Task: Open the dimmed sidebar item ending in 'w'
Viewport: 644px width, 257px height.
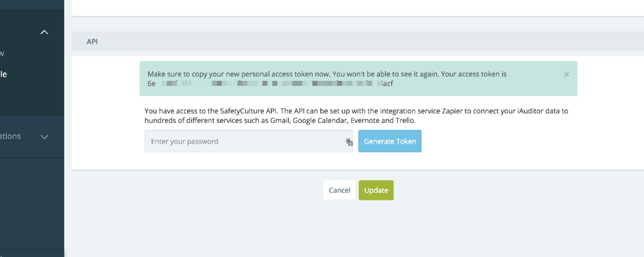Action: pyautogui.click(x=2, y=53)
